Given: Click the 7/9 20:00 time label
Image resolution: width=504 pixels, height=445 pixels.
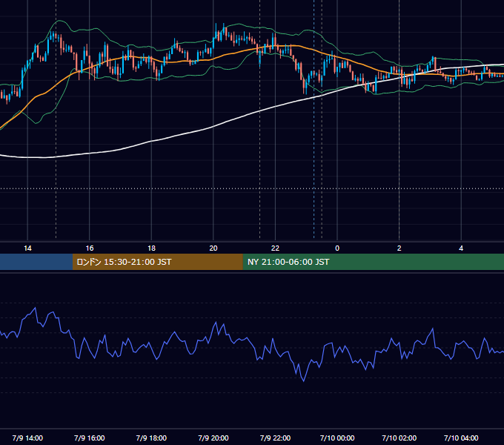Looking at the screenshot, I should pos(213,438).
